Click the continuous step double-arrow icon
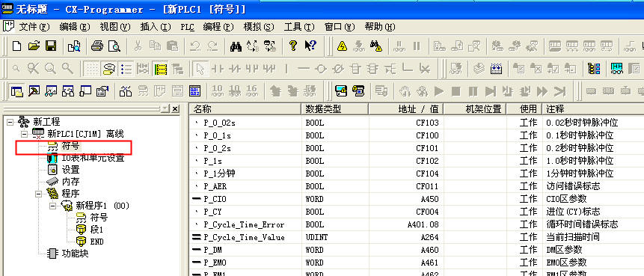The height and width of the screenshot is (276, 644). (x=542, y=91)
